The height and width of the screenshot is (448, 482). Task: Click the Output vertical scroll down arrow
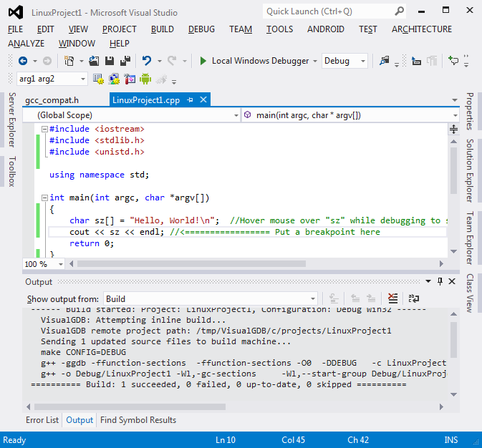(454, 394)
